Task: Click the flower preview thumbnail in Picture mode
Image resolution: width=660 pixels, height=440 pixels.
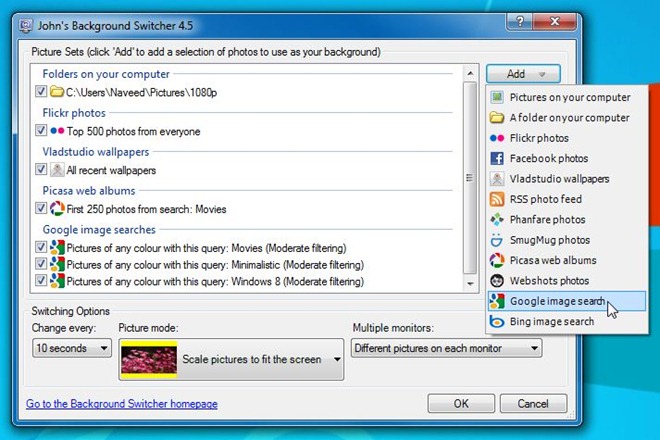Action: click(149, 360)
